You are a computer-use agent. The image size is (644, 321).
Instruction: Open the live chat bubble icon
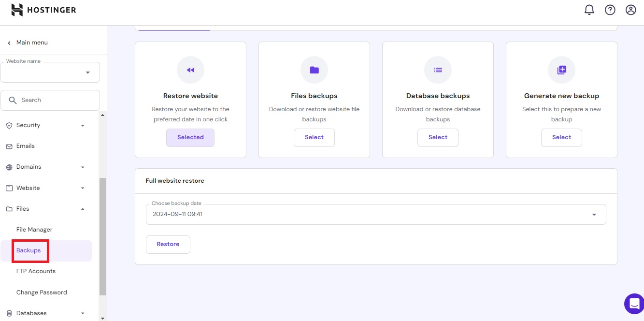pos(633,304)
